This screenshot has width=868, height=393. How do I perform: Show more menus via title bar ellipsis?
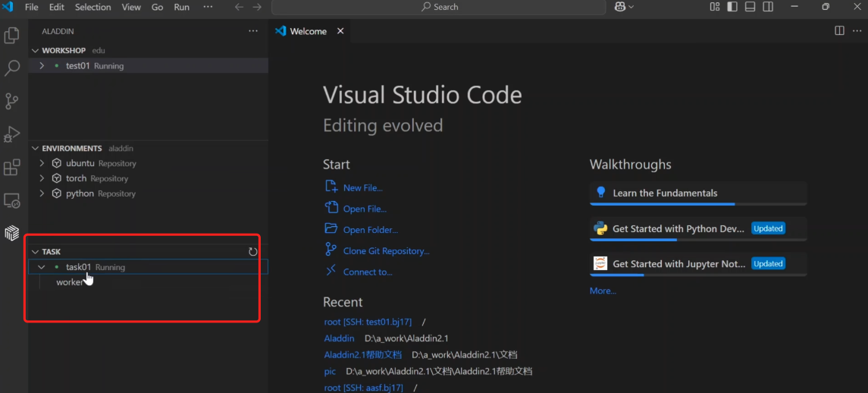pyautogui.click(x=208, y=7)
